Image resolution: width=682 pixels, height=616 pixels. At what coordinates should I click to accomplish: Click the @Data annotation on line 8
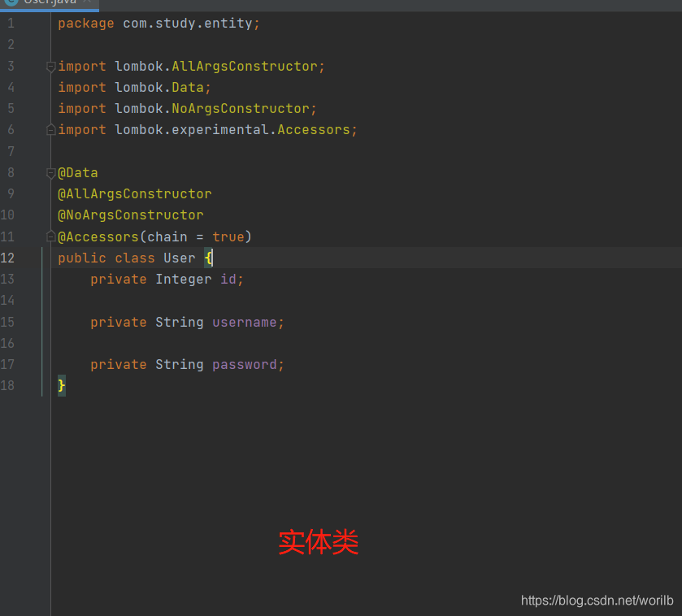78,173
